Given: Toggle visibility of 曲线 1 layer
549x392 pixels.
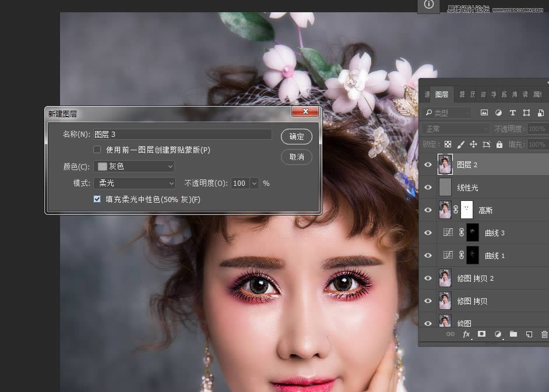Looking at the screenshot, I should coord(428,255).
